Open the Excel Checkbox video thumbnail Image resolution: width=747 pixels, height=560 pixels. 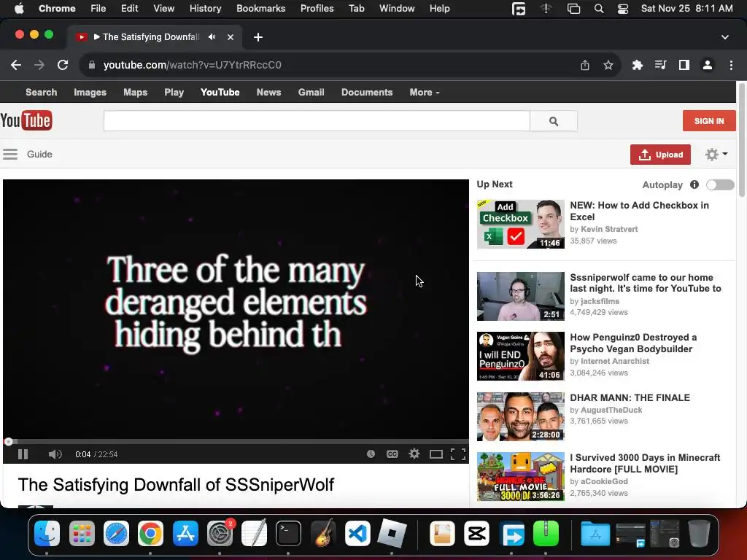pos(521,224)
